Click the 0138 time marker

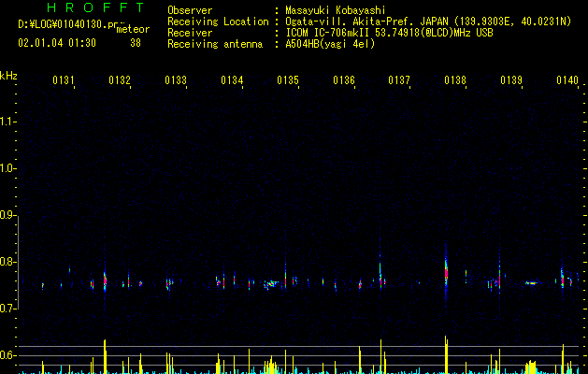pyautogui.click(x=455, y=80)
